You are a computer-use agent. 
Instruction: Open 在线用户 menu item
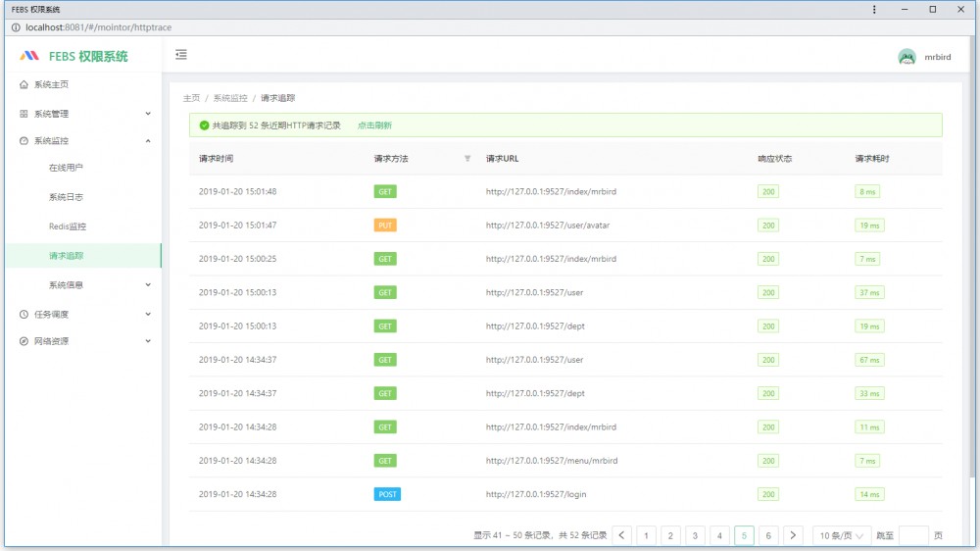coord(83,168)
